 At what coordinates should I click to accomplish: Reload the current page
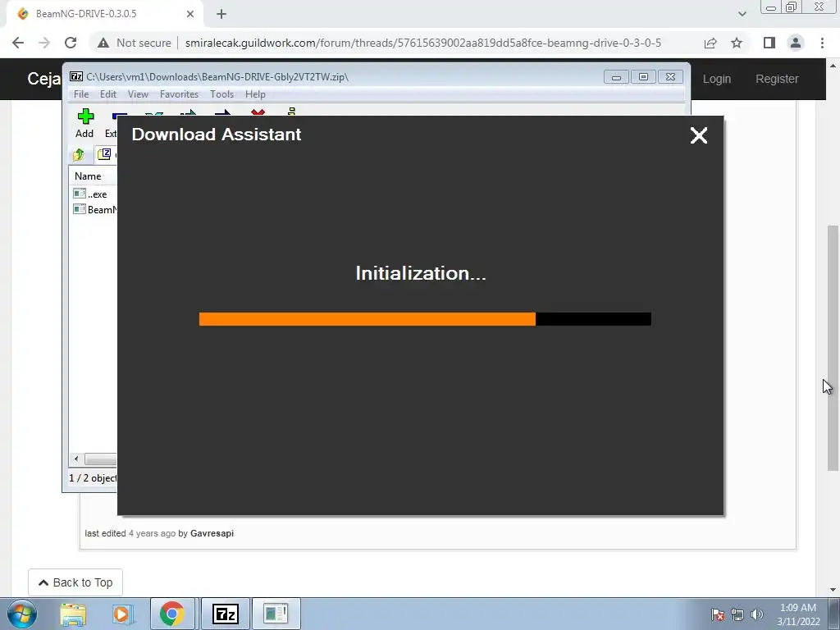pyautogui.click(x=71, y=43)
